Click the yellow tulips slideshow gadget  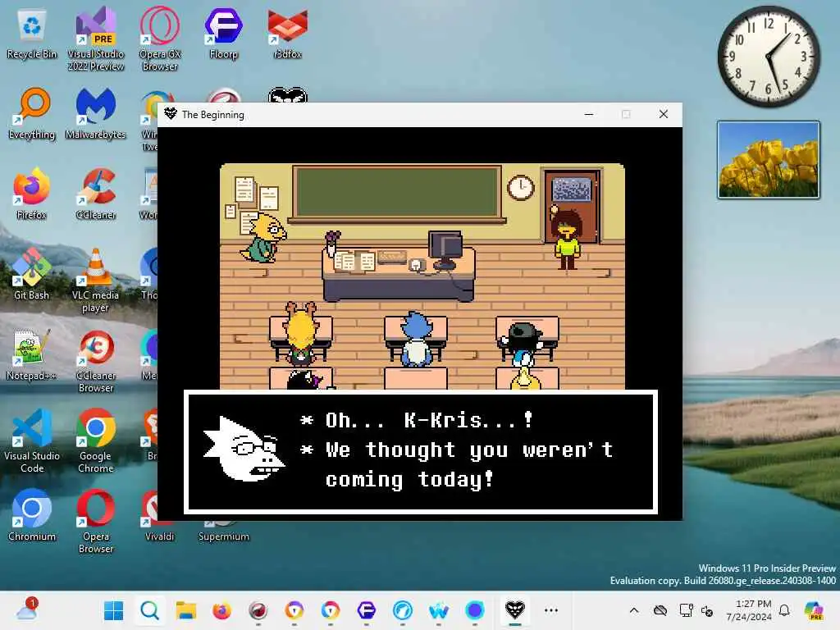[768, 160]
